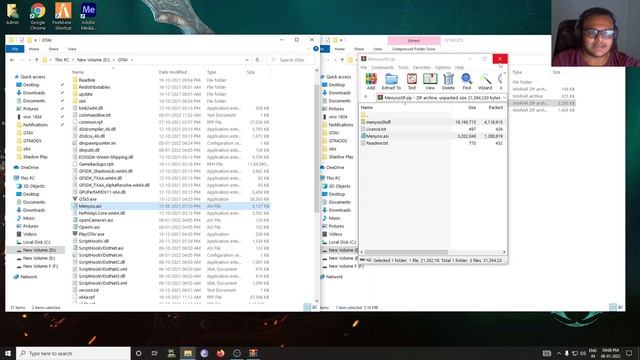Open the Options menu in WinRAR
Screen dimensions: 640x360
[x=442, y=67]
